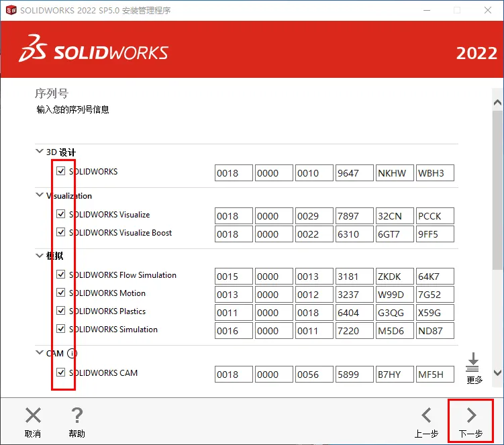Click Simulation serial field ND87
Screen dimensions: 504x445
tap(436, 330)
